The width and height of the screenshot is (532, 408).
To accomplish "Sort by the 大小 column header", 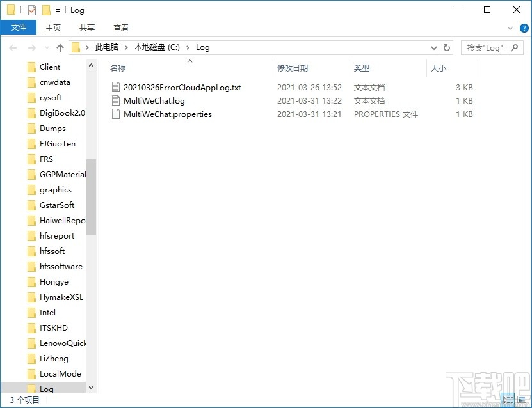I will (438, 68).
